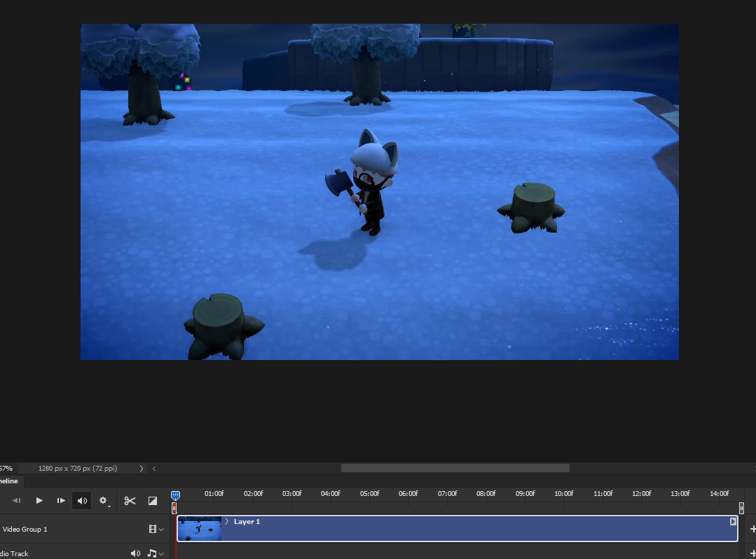Open Layer 1 clip options triangle

733,521
